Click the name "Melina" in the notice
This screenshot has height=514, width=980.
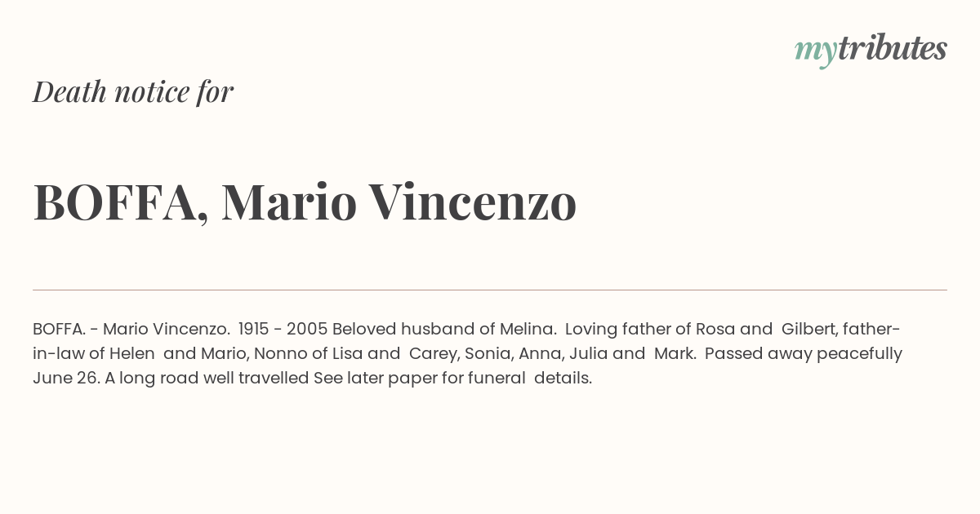(x=528, y=330)
